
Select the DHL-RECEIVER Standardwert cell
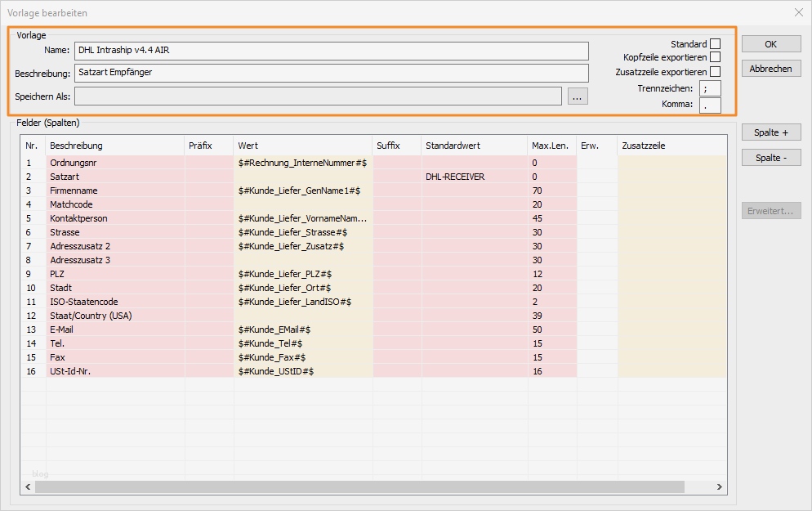click(455, 177)
